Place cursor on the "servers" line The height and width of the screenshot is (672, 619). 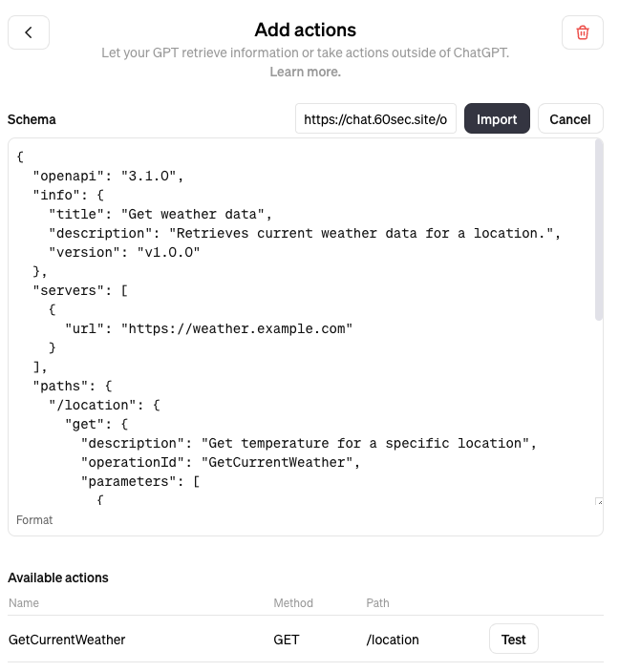click(x=80, y=290)
